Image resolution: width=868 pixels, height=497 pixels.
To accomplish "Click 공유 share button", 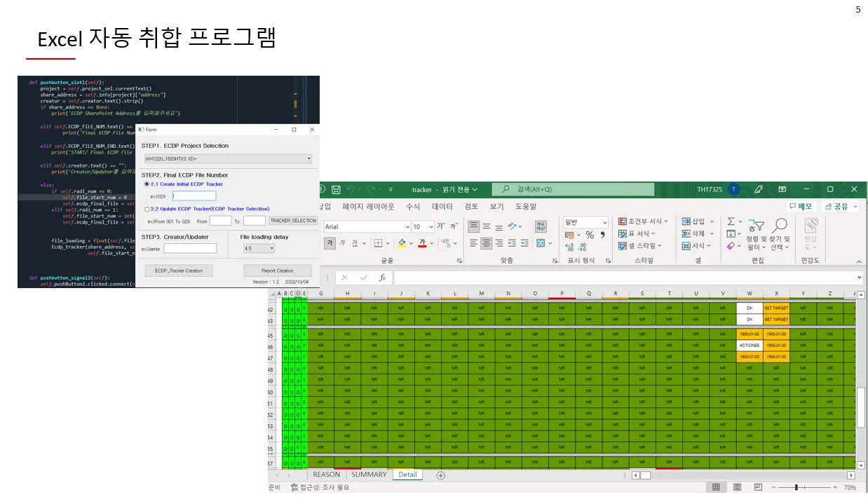I will tap(840, 207).
